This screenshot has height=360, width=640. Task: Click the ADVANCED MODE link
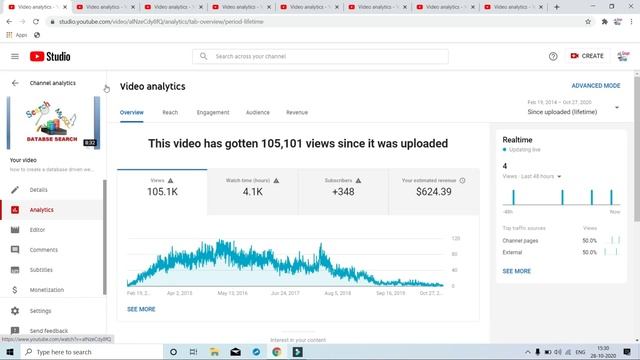[x=596, y=86]
